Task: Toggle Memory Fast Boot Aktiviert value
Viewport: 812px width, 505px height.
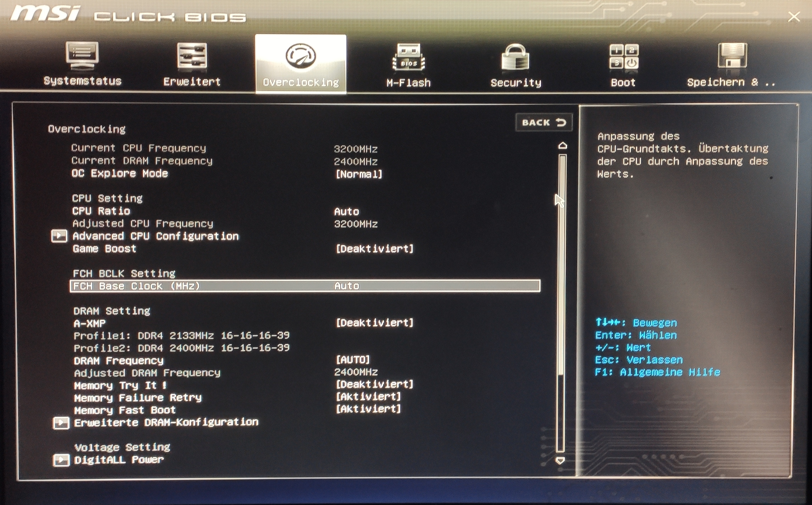Action: [x=368, y=409]
